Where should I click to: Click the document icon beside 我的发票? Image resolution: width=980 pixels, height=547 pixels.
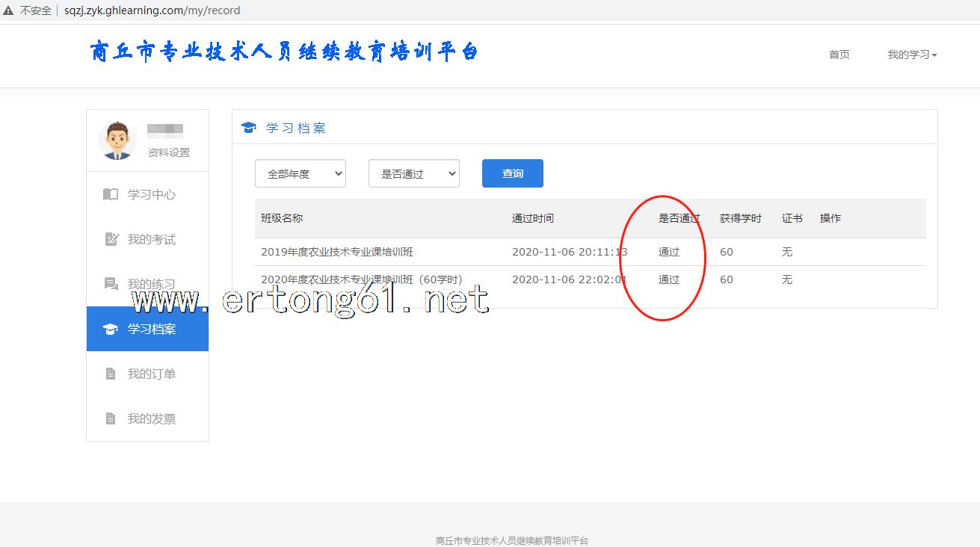coord(111,418)
